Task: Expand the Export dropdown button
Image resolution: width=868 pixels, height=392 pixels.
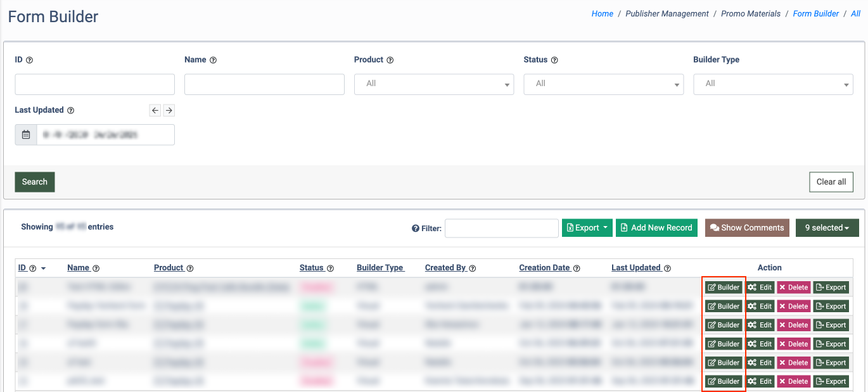Action: (x=587, y=228)
